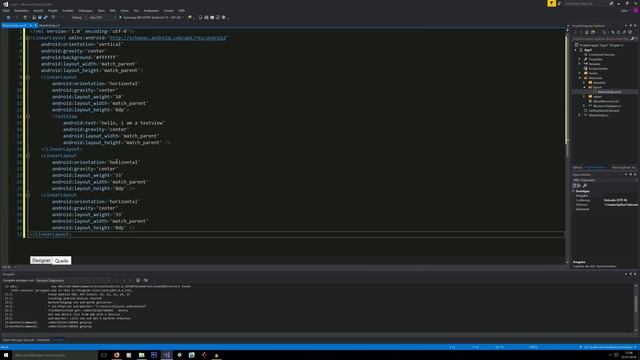Select Main.axml in Solution Explorer

click(x=608, y=92)
